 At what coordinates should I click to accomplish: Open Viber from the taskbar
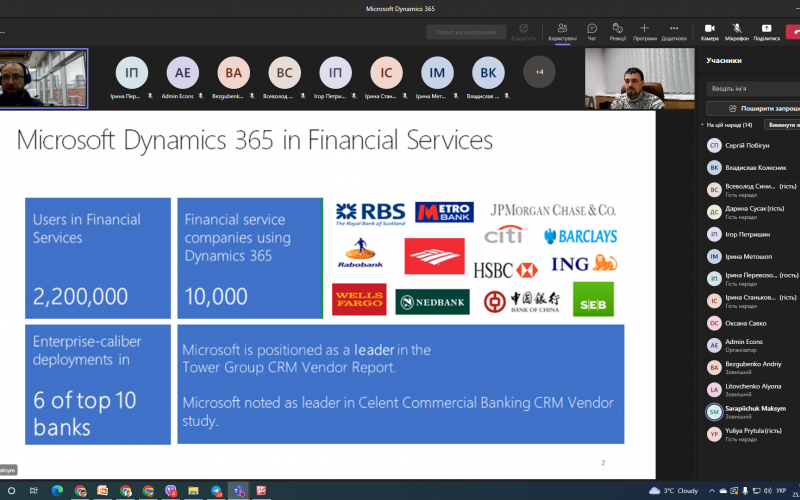(x=171, y=491)
